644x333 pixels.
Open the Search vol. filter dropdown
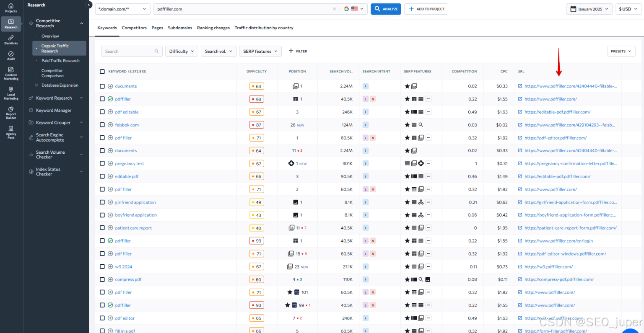point(219,52)
